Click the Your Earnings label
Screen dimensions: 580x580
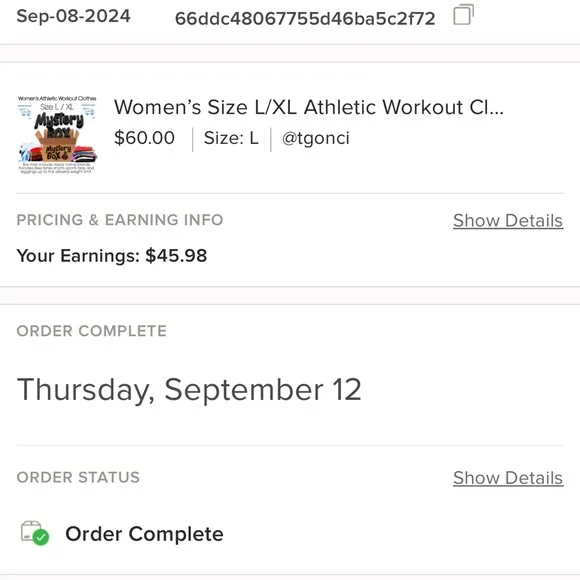(x=78, y=256)
